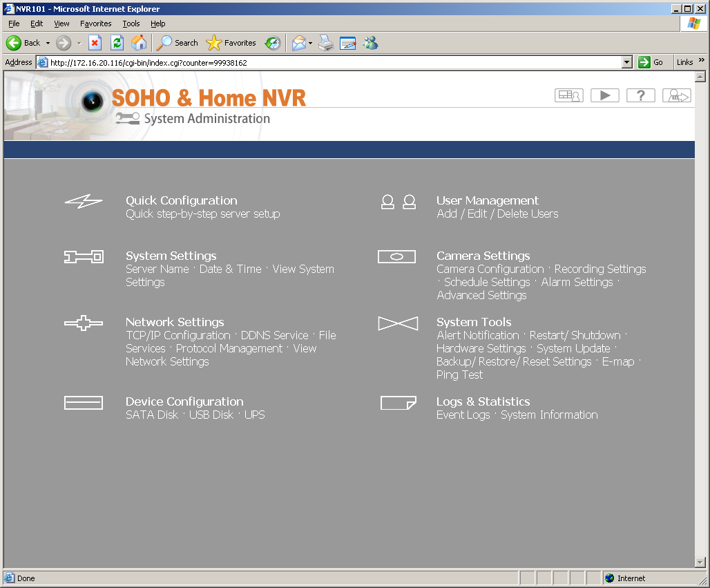The height and width of the screenshot is (588, 710).
Task: Click the System Update link
Action: pos(573,348)
